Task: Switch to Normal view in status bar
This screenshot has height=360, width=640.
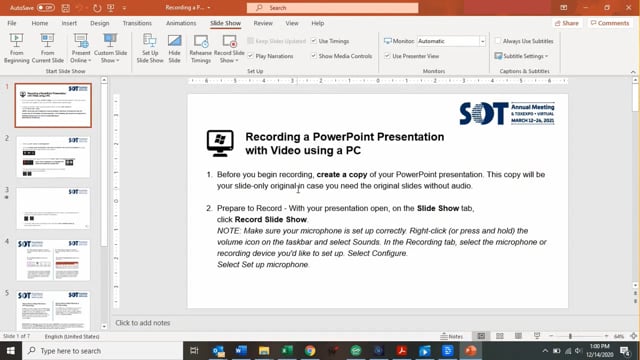Action: pos(481,336)
